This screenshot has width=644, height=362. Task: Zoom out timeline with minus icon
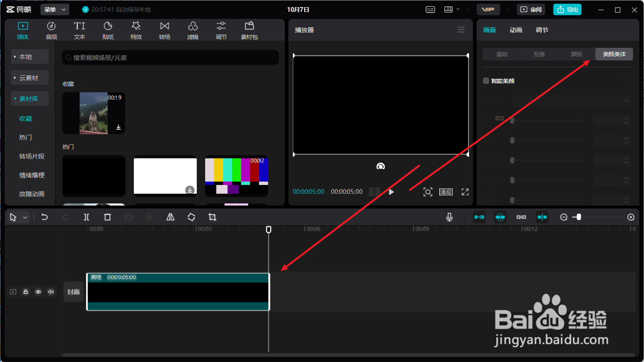tap(564, 217)
